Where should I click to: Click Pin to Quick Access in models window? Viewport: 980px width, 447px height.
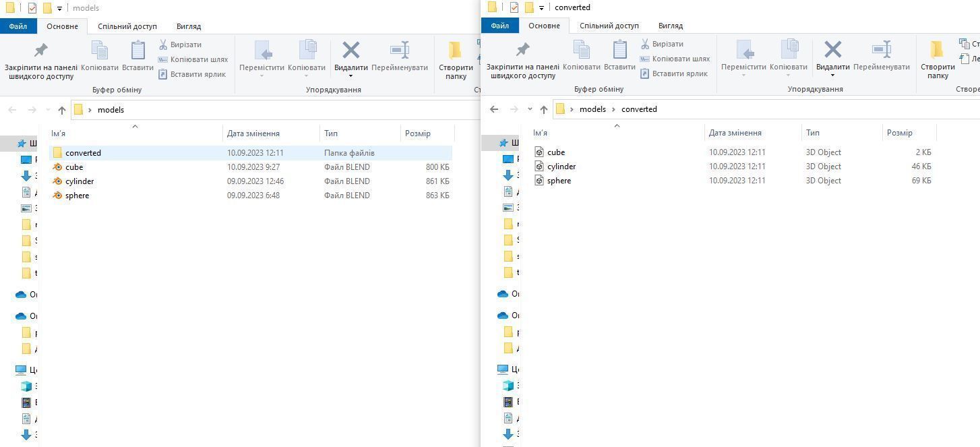coord(40,60)
